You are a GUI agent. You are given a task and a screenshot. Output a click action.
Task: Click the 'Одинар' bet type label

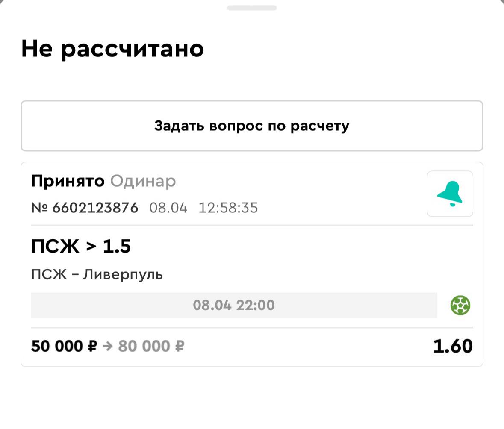coord(143,182)
